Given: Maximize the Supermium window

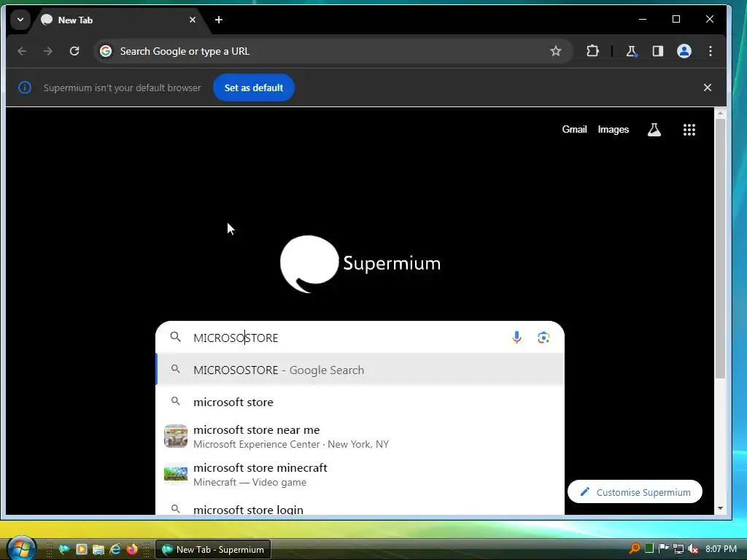Looking at the screenshot, I should (x=676, y=19).
